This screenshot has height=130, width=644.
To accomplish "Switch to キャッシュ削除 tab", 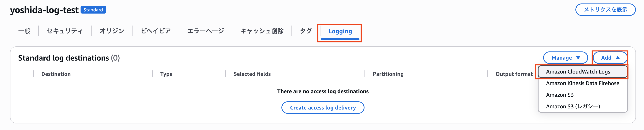I will tap(262, 31).
